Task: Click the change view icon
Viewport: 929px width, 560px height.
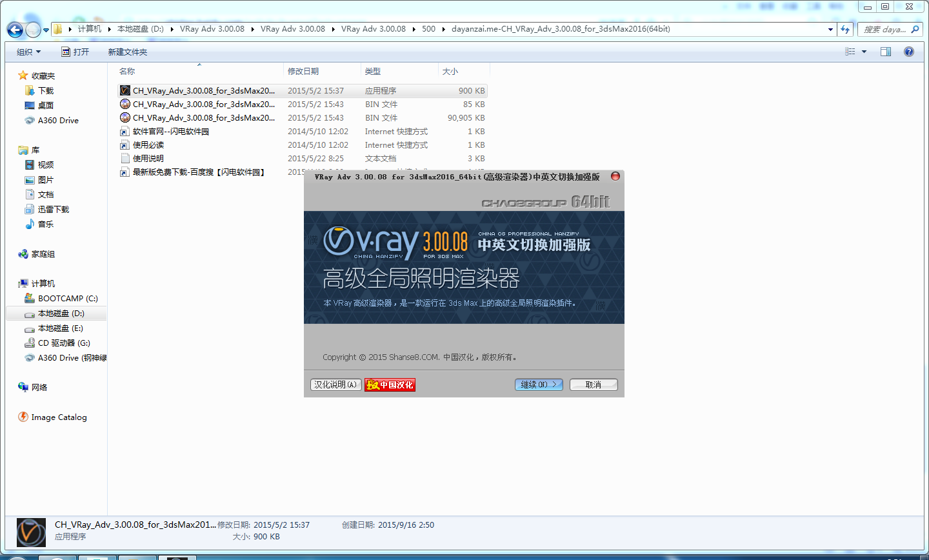Action: click(850, 52)
